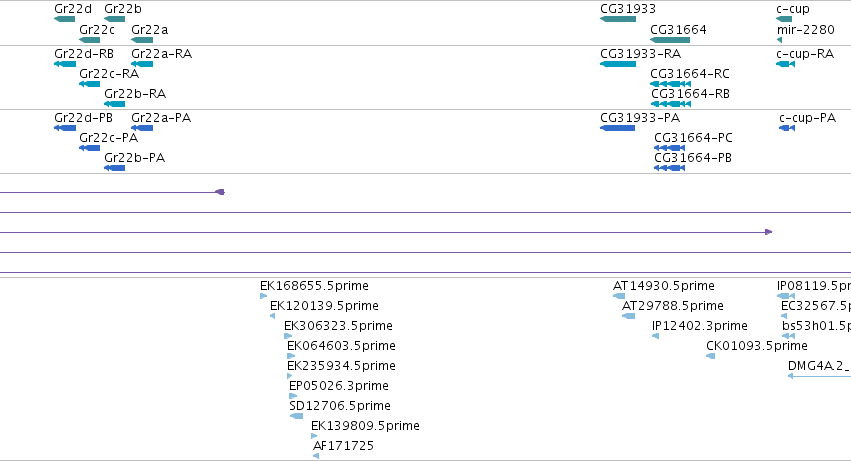Select the Gr22d gene glyph
The width and height of the screenshot is (851, 461).
click(65, 19)
